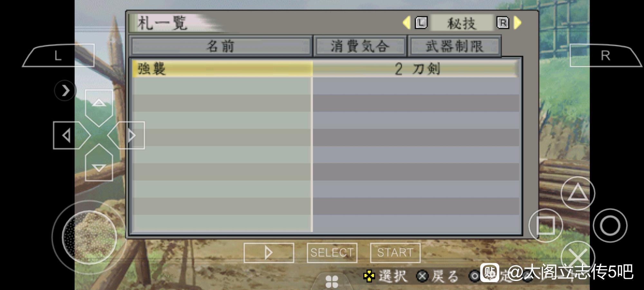Tap the fast-forward play button
Image resolution: width=644 pixels, height=290 pixels.
[269, 253]
